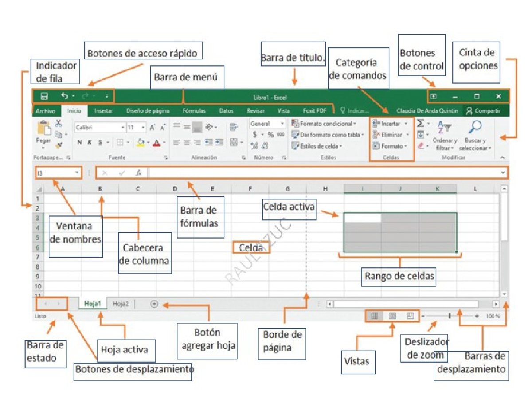Click the Compartir button
532x411 pixels.
click(x=483, y=111)
